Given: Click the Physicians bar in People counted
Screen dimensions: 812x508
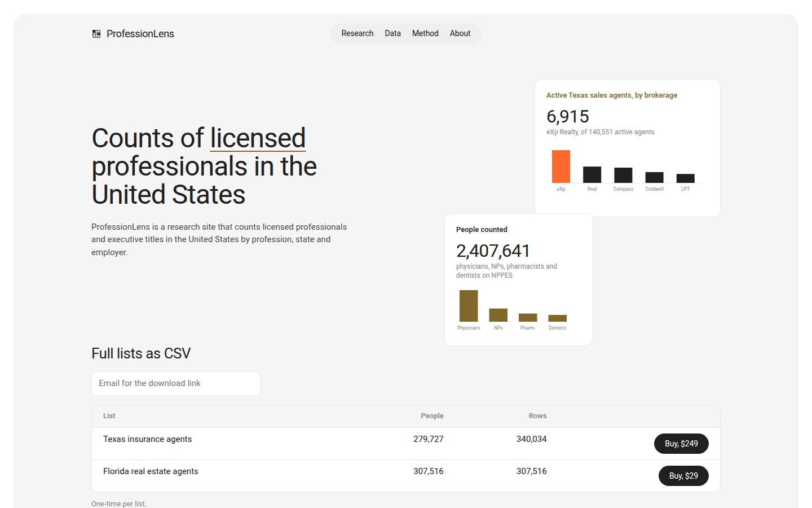Looking at the screenshot, I should point(469,306).
